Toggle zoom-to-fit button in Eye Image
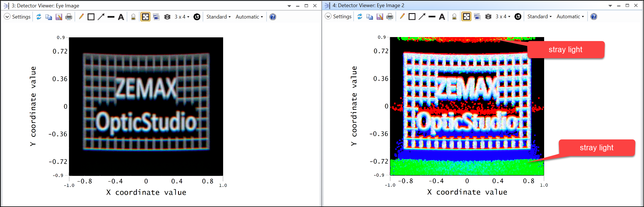Image resolution: width=644 pixels, height=207 pixels. pos(145,17)
